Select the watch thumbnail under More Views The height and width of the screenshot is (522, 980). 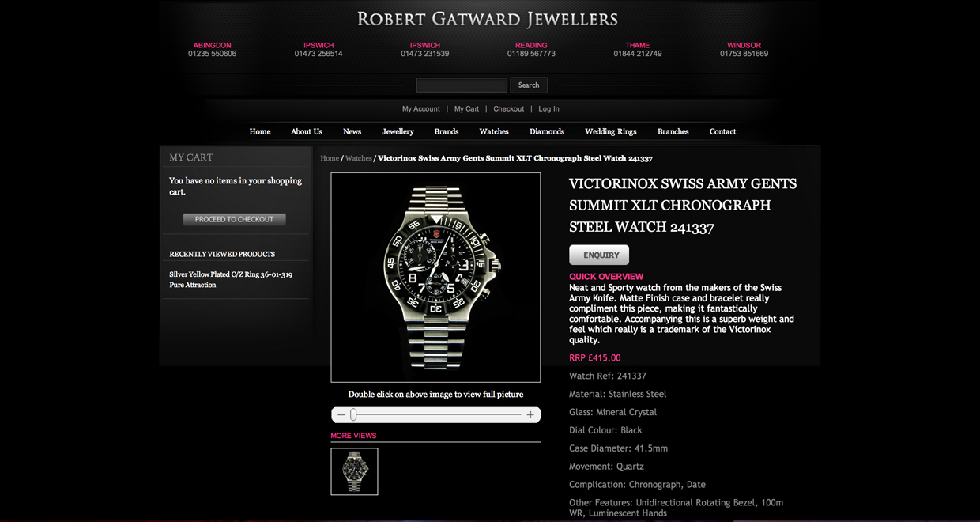[354, 471]
